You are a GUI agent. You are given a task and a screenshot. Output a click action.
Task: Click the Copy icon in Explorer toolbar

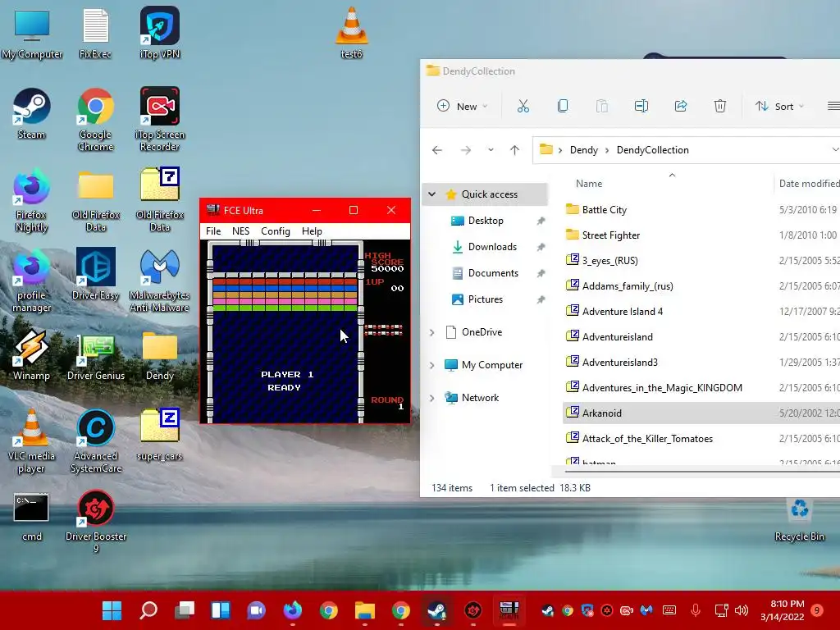(x=563, y=106)
